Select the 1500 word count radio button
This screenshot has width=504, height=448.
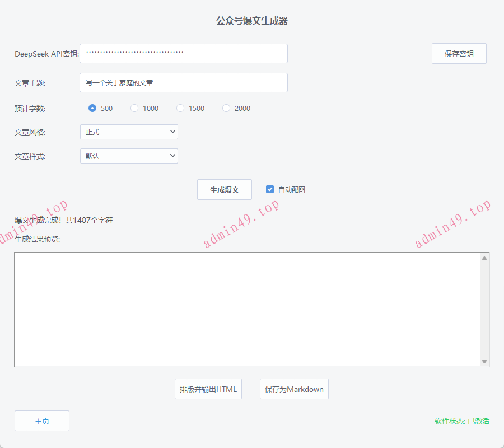pyautogui.click(x=180, y=108)
